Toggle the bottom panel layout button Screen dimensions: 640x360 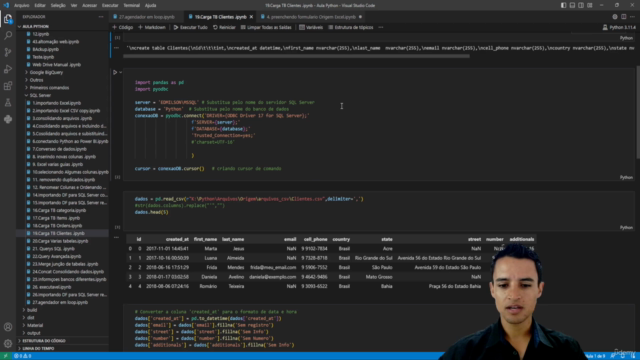click(572, 5)
